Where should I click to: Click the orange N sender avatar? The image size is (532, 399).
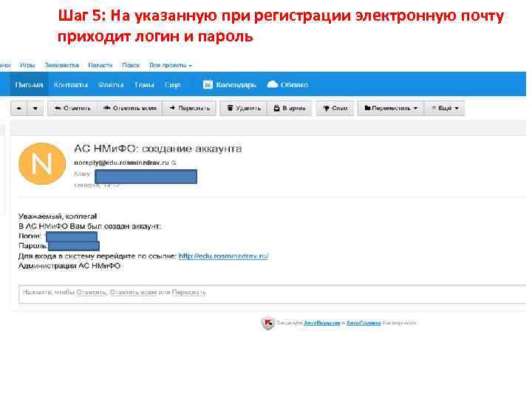(42, 163)
